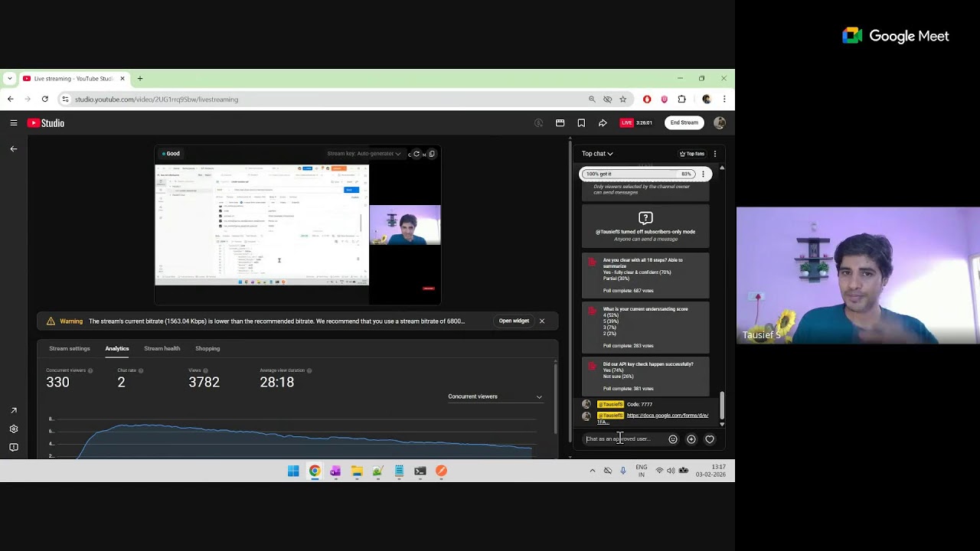980x551 pixels.
Task: Click the help icon beside Average view duration
Action: 309,370
